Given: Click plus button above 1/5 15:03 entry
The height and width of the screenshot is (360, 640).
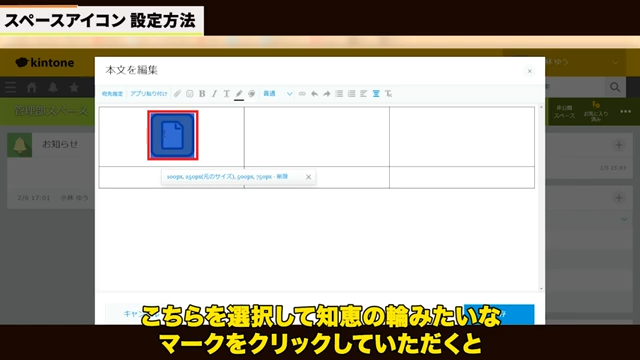Looking at the screenshot, I should tap(619, 145).
